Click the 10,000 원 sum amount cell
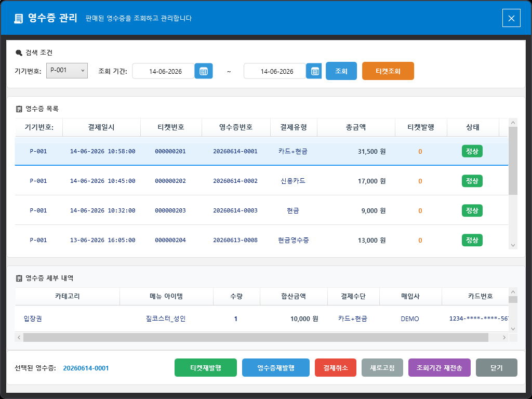This screenshot has height=399, width=532. (304, 319)
